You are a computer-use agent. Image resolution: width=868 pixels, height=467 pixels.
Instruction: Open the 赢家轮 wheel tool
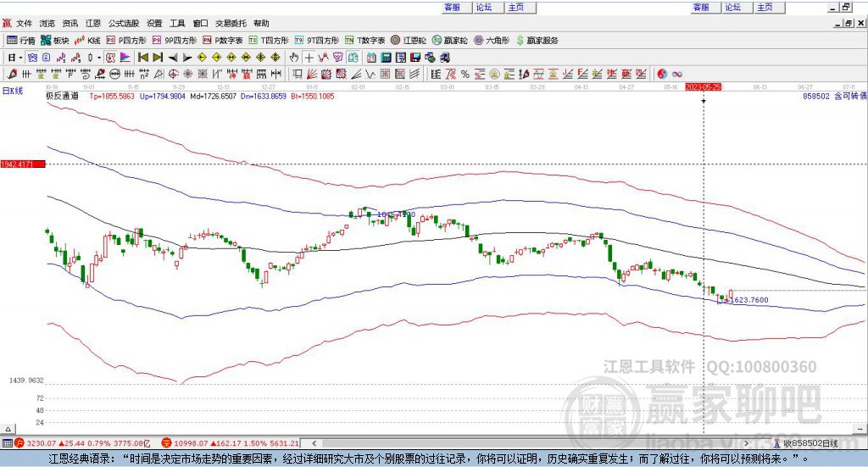(450, 41)
